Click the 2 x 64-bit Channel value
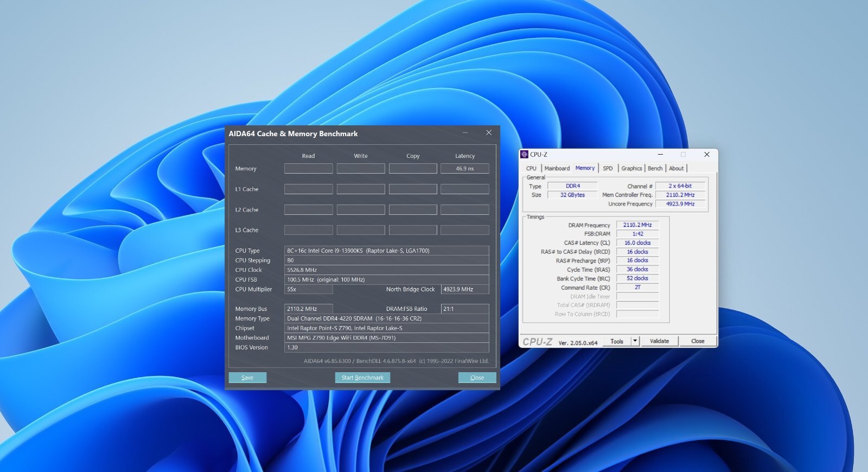The height and width of the screenshot is (472, 868). (x=680, y=186)
